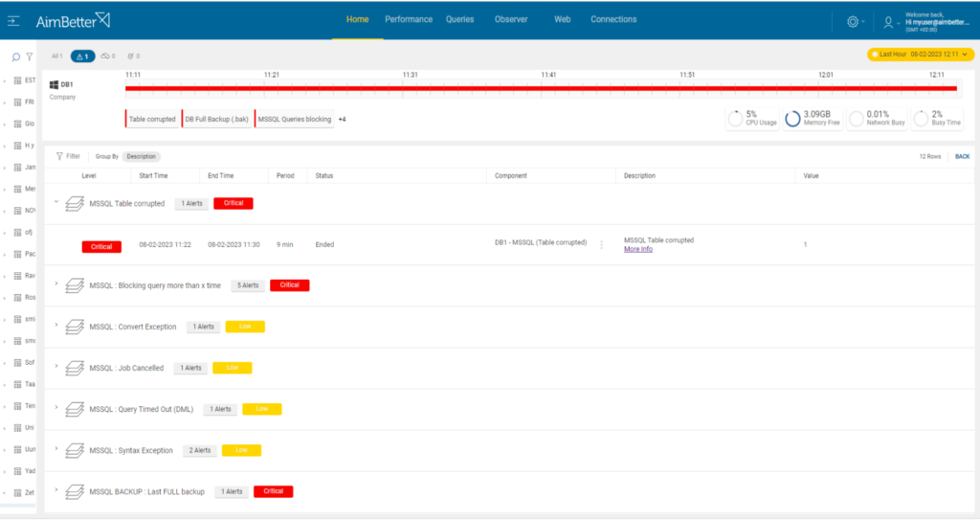This screenshot has height=521, width=980.
Task: Click layers icon of Blocking query group
Action: (75, 285)
